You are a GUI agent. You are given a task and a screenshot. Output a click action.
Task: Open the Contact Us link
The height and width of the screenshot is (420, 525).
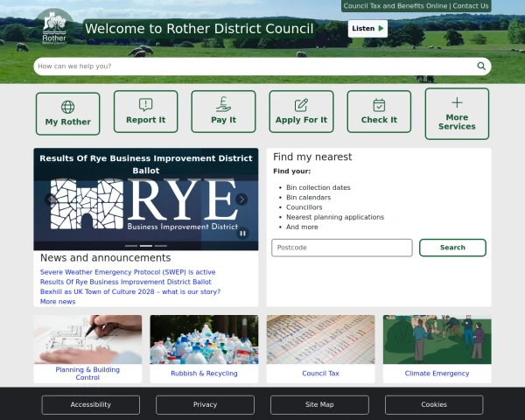pos(471,6)
